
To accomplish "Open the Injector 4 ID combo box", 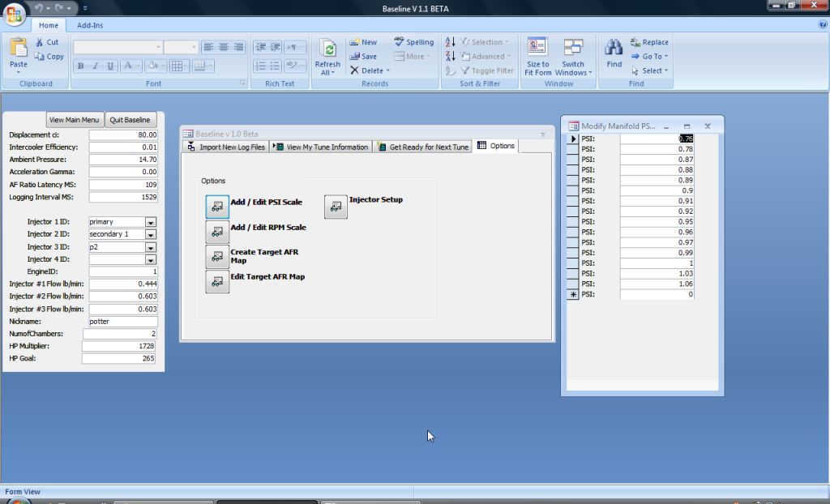I will pyautogui.click(x=151, y=259).
